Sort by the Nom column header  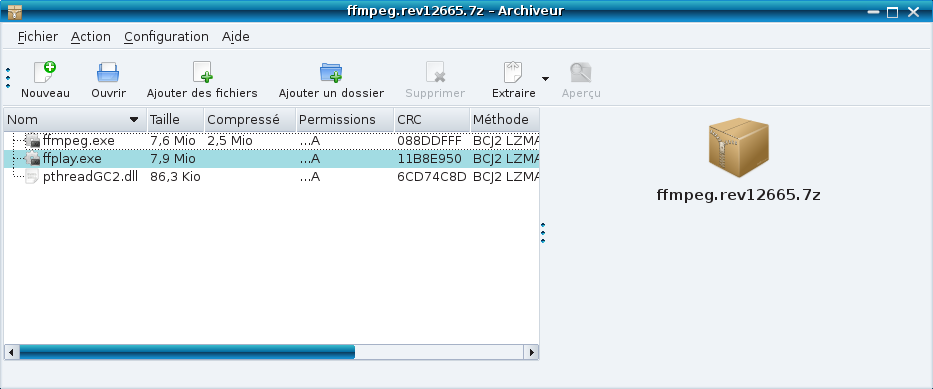pos(75,120)
